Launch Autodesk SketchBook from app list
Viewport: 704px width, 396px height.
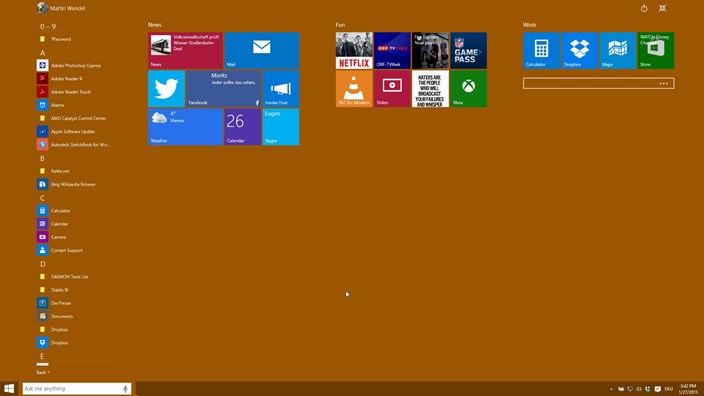pos(74,145)
